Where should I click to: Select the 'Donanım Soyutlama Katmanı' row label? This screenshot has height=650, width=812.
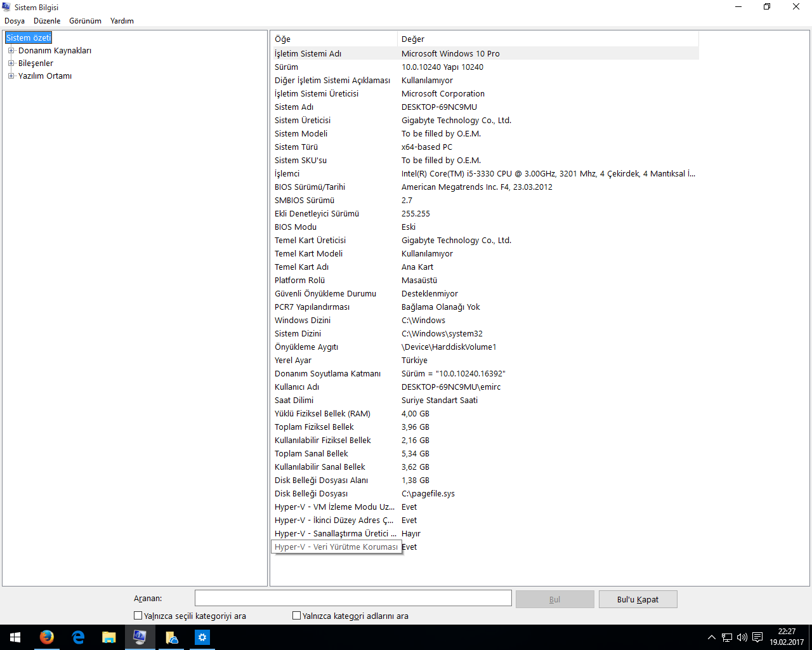click(327, 374)
